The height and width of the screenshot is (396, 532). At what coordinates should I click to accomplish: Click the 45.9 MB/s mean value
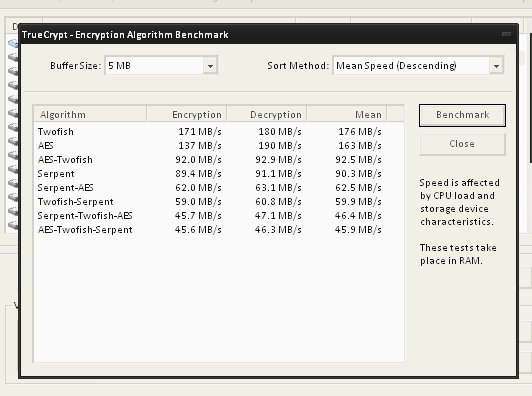pyautogui.click(x=358, y=230)
